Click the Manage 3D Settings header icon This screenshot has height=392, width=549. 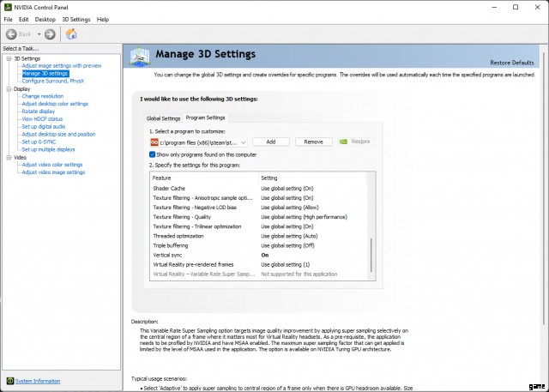[142, 56]
